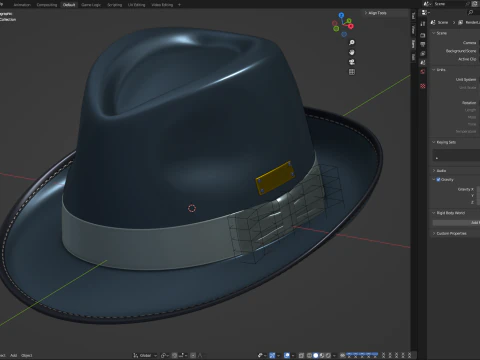Collapse the Rigid Body World panel

[449, 213]
